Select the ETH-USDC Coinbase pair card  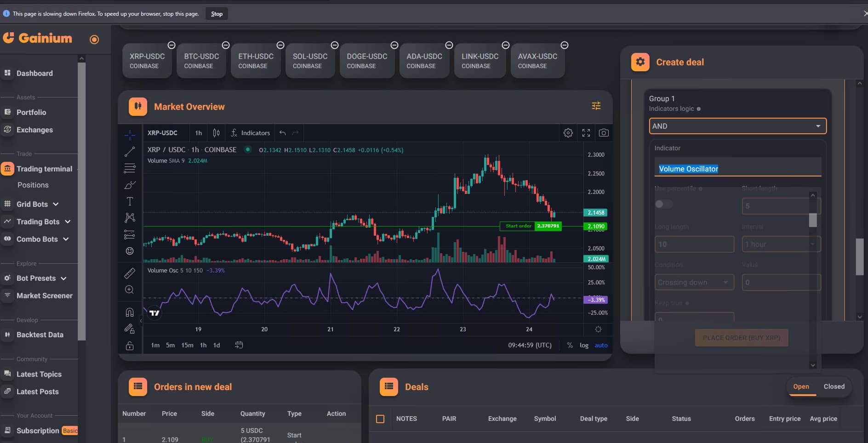pyautogui.click(x=256, y=61)
